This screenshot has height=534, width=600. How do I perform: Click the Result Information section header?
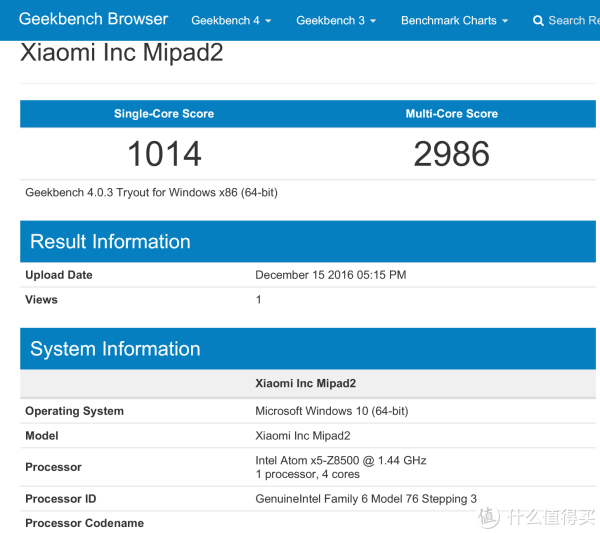tap(308, 241)
